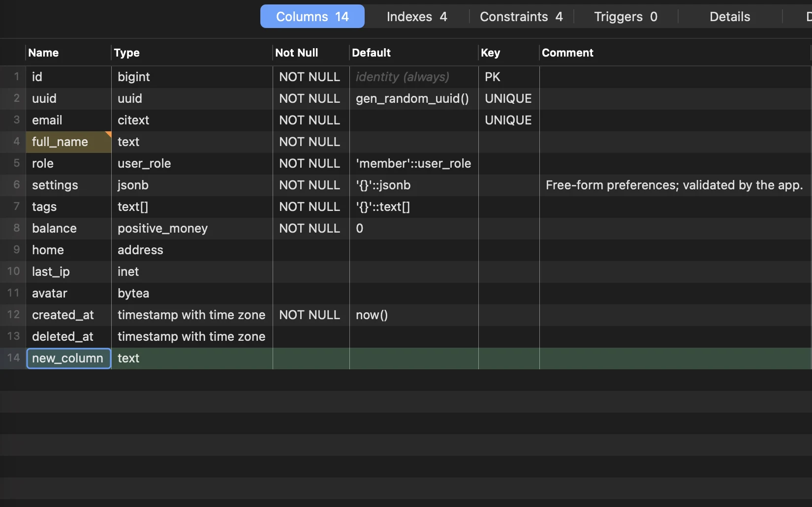Image resolution: width=812 pixels, height=507 pixels.
Task: Select the avatar column name
Action: (68, 293)
